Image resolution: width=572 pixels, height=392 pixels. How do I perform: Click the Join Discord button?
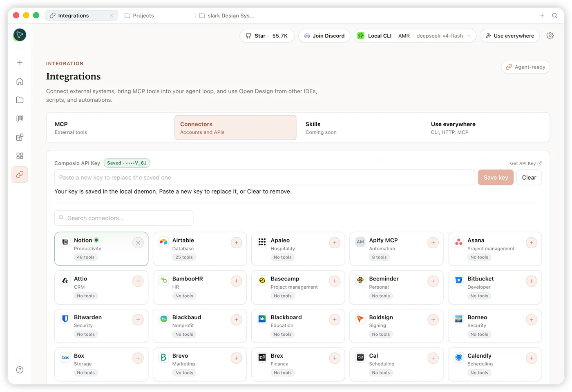coord(324,36)
